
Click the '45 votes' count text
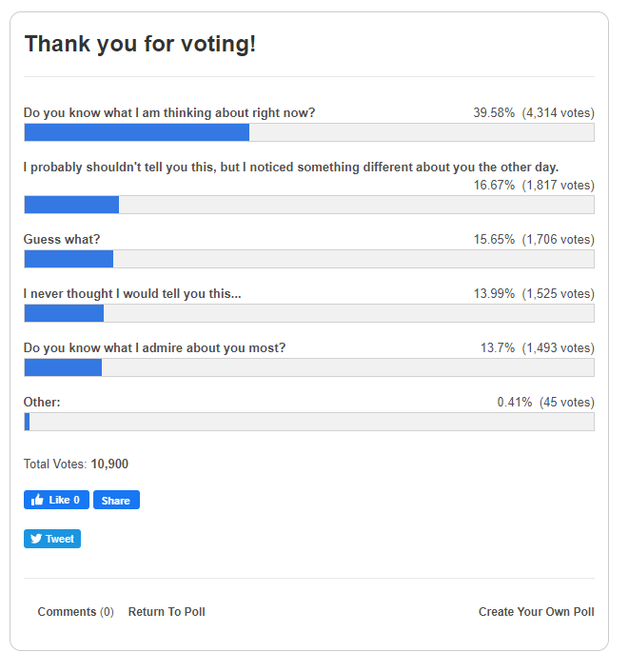pos(567,402)
